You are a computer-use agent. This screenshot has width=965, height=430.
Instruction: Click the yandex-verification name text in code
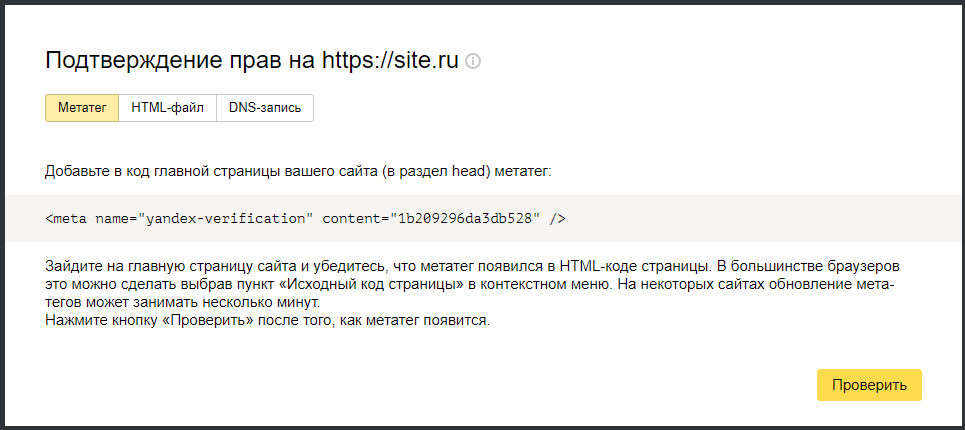click(x=227, y=218)
